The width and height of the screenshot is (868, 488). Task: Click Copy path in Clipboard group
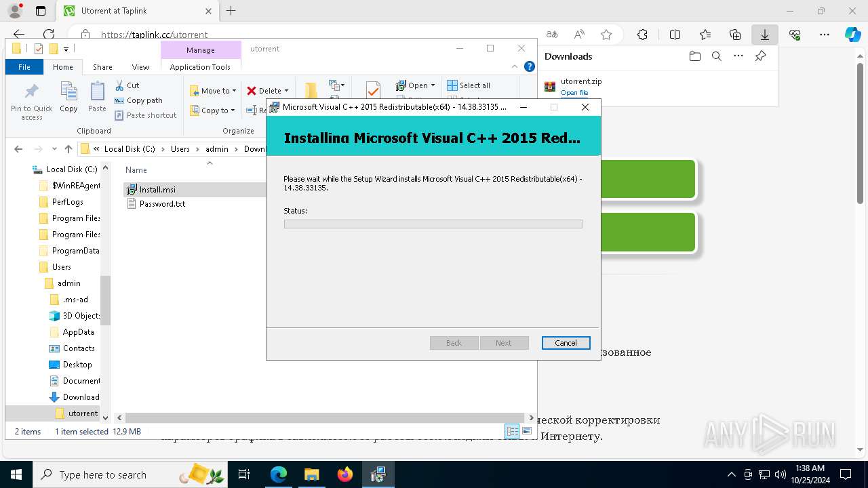pos(138,100)
